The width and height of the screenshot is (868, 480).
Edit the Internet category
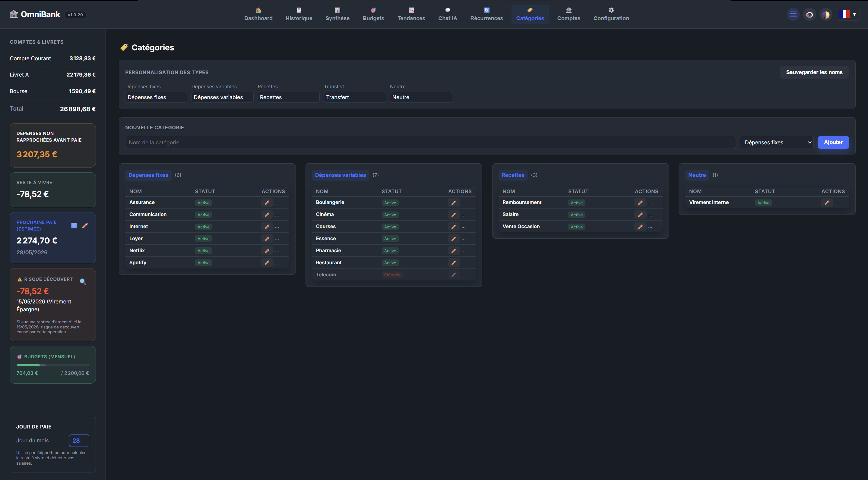tap(267, 227)
